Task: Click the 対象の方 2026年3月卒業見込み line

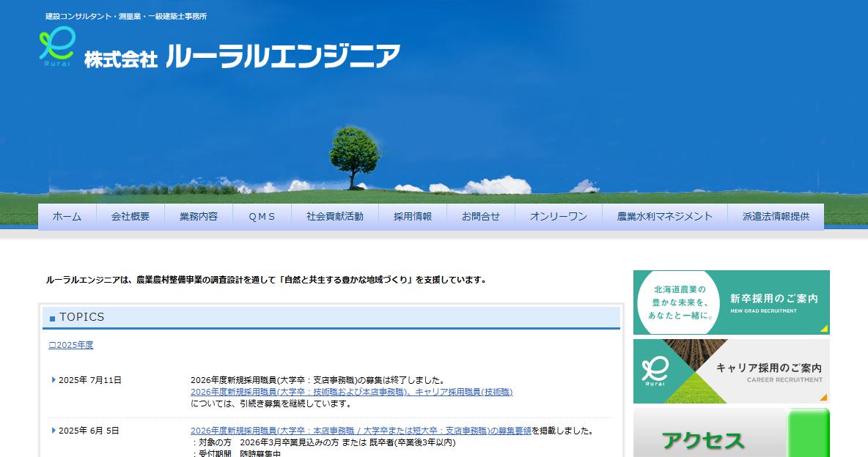Action: click(x=324, y=442)
